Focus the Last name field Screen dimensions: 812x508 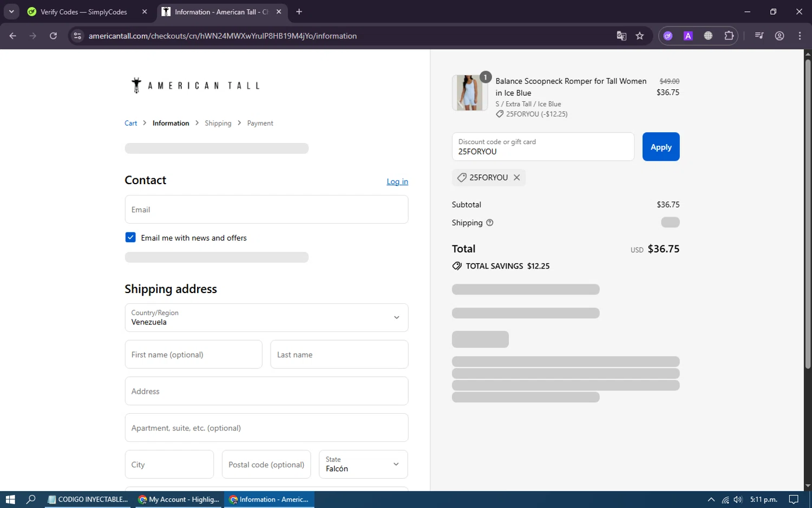click(339, 354)
